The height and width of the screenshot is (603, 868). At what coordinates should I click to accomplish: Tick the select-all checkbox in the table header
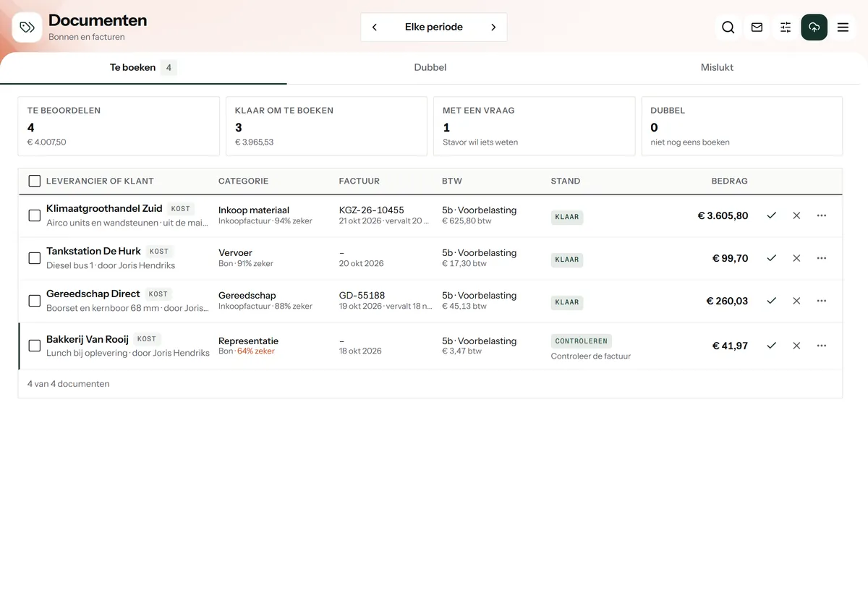pyautogui.click(x=34, y=181)
